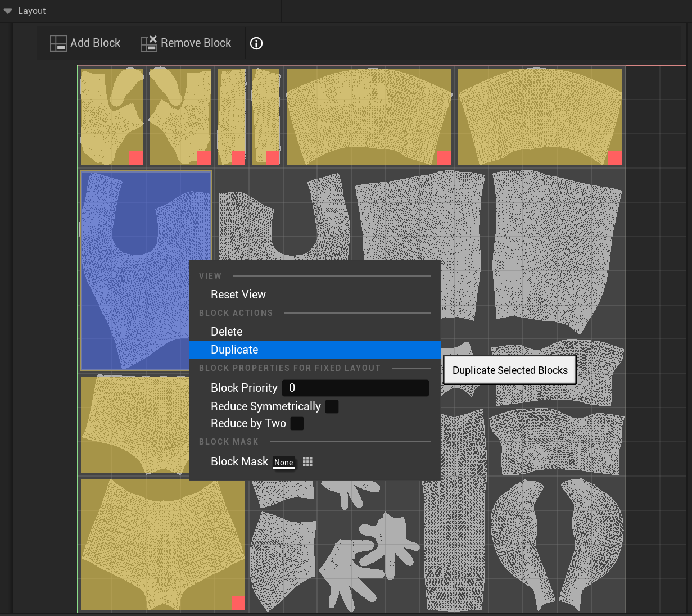Click the Block Priority value field

(355, 388)
